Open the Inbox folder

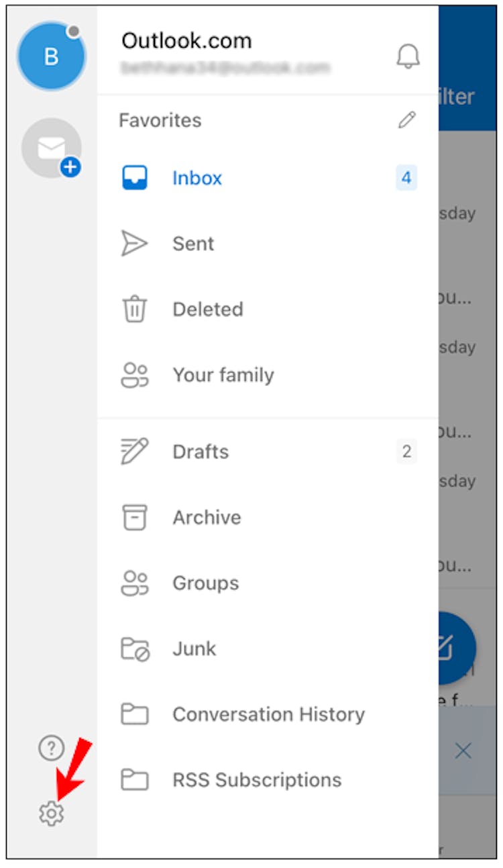pyautogui.click(x=268, y=178)
